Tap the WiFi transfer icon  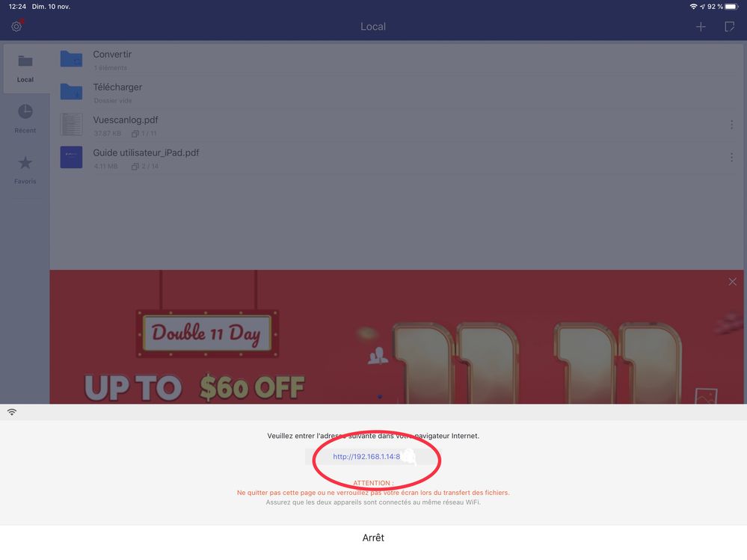12,412
